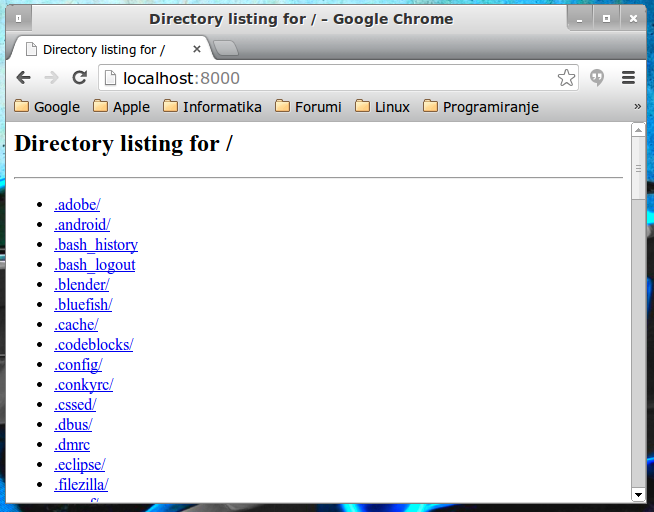Reload the current page

80,78
